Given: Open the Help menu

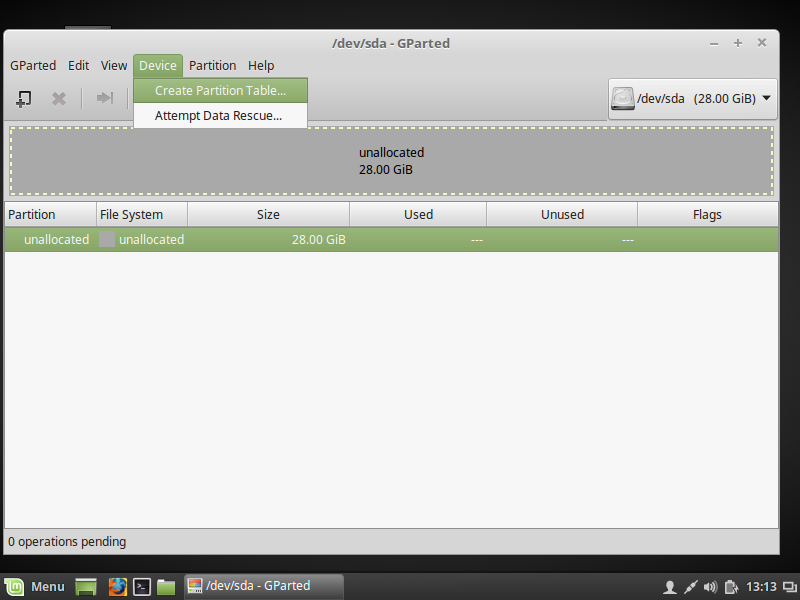Looking at the screenshot, I should [261, 66].
